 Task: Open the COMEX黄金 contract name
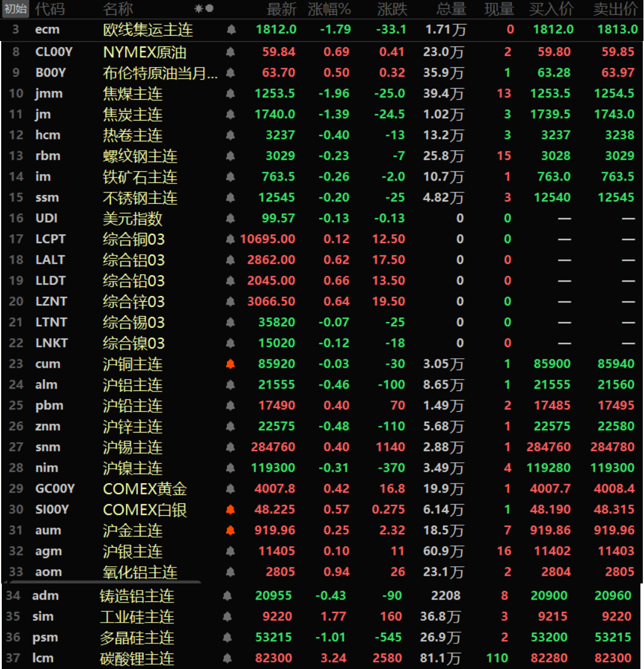[x=145, y=489]
